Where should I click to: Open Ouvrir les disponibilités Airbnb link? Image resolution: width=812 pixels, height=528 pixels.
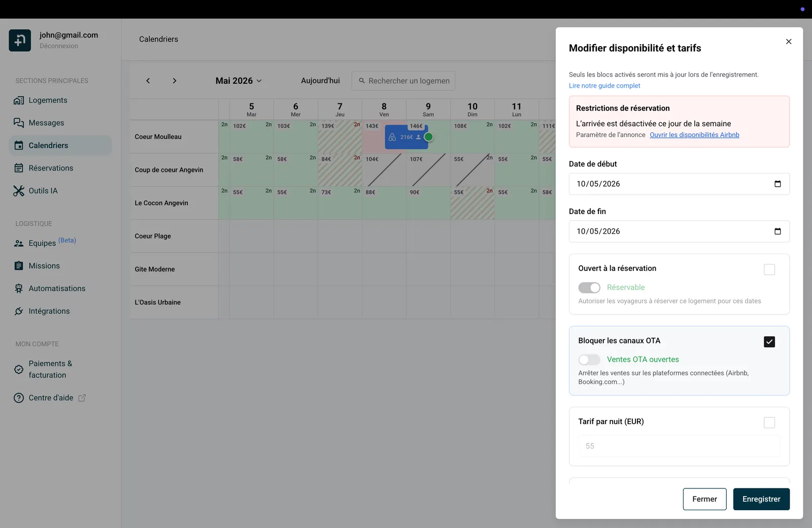[x=694, y=135]
